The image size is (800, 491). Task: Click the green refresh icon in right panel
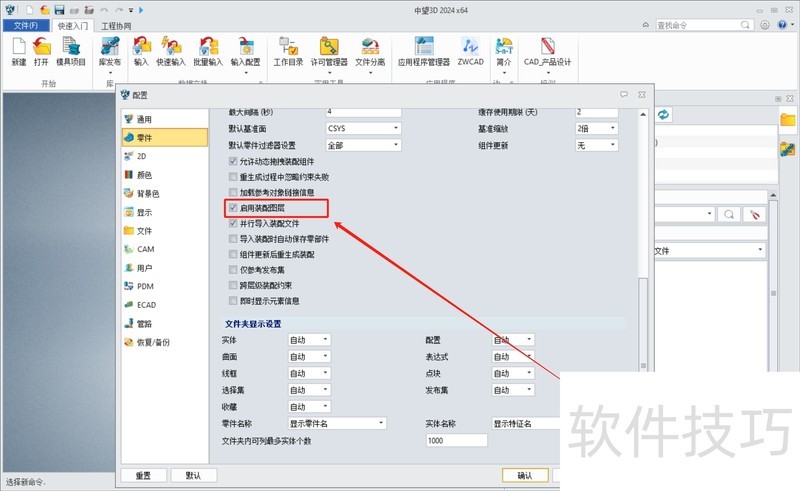663,114
